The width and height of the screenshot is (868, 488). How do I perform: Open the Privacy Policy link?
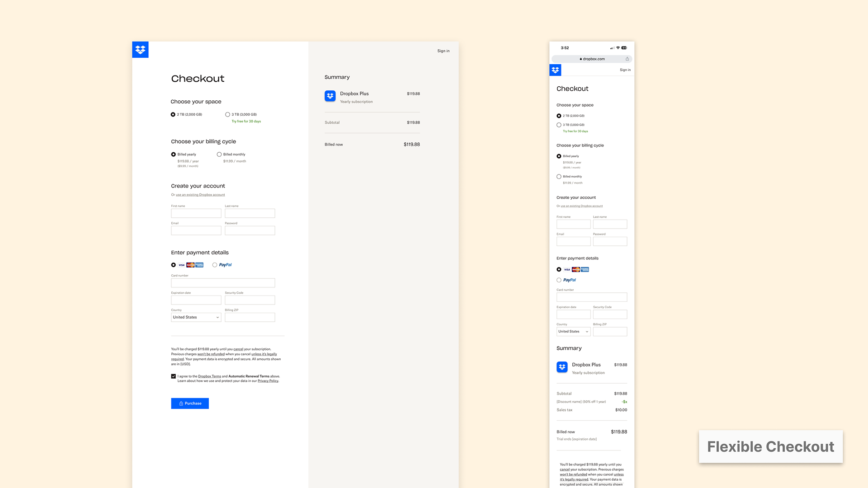click(x=268, y=381)
